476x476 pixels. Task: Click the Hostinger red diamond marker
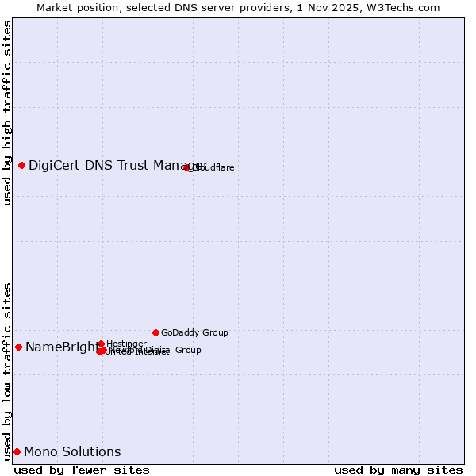[101, 344]
